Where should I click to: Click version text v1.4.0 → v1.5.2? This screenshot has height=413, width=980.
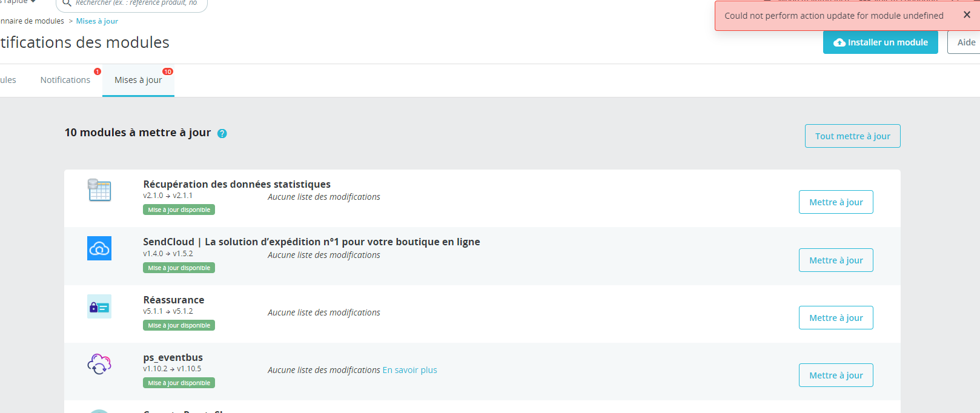(168, 254)
